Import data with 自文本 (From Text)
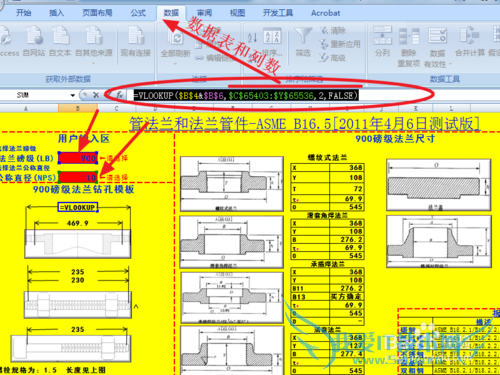The height and width of the screenshot is (375, 500). [x=60, y=41]
